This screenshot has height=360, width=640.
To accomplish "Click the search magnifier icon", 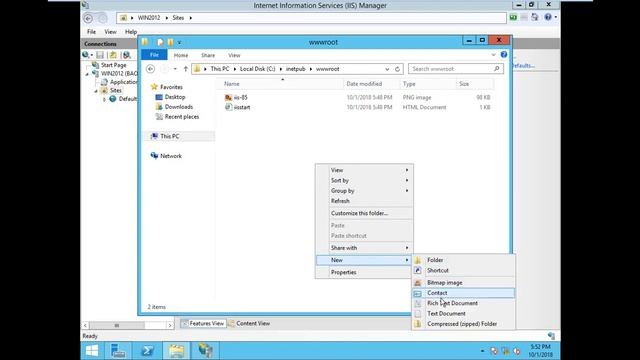I will click(x=497, y=69).
